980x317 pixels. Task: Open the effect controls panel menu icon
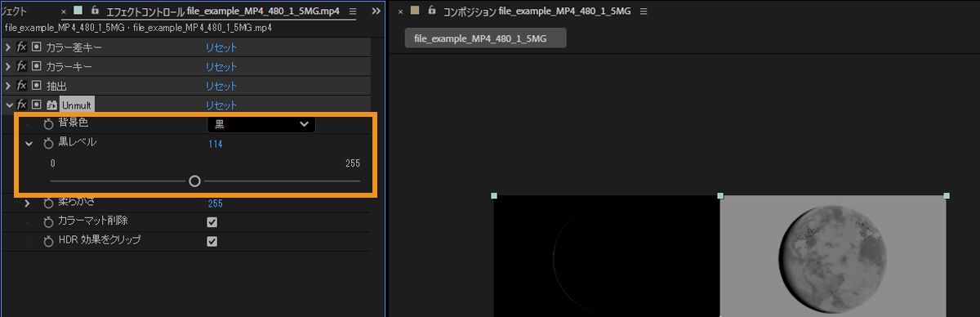point(352,11)
